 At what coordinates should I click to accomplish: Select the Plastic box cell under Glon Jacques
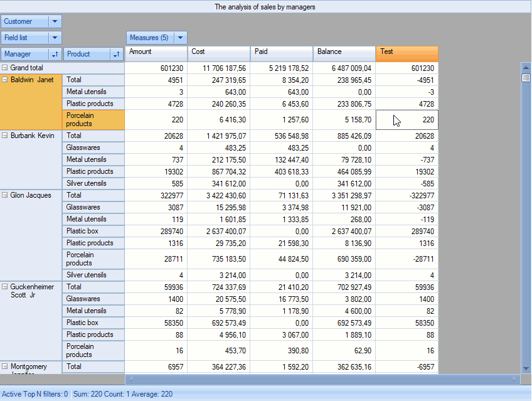pos(94,231)
